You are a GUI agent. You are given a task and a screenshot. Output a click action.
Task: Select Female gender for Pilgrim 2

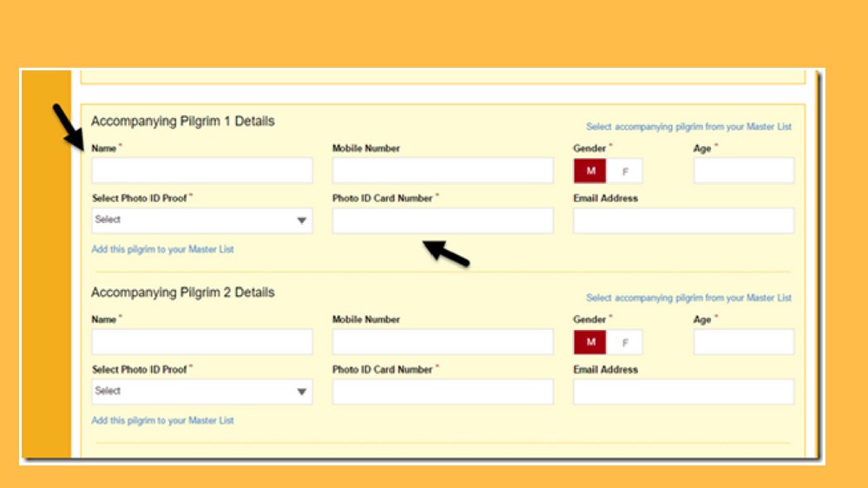(625, 342)
